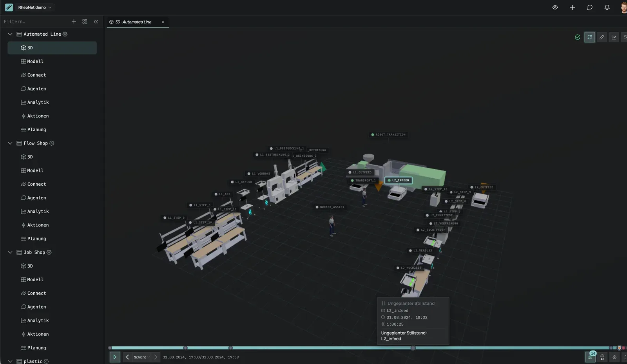Toggle the eye visibility icon in header
The width and height of the screenshot is (627, 364).
(x=555, y=7)
